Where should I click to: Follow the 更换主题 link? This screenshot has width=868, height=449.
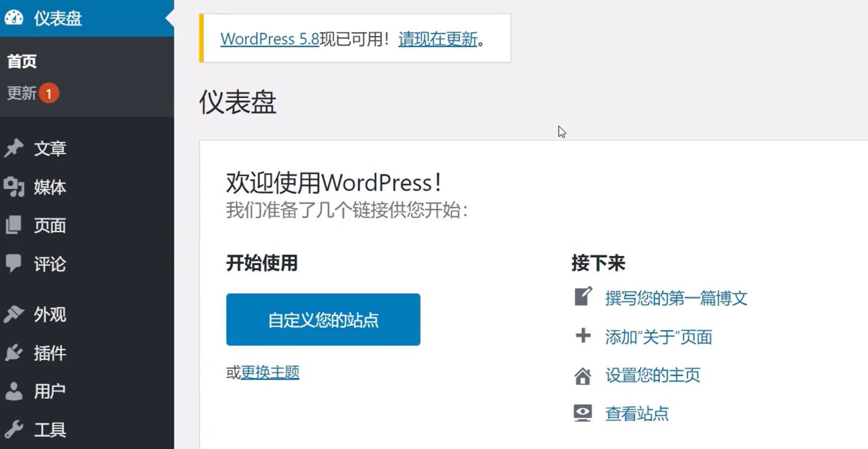(x=270, y=372)
